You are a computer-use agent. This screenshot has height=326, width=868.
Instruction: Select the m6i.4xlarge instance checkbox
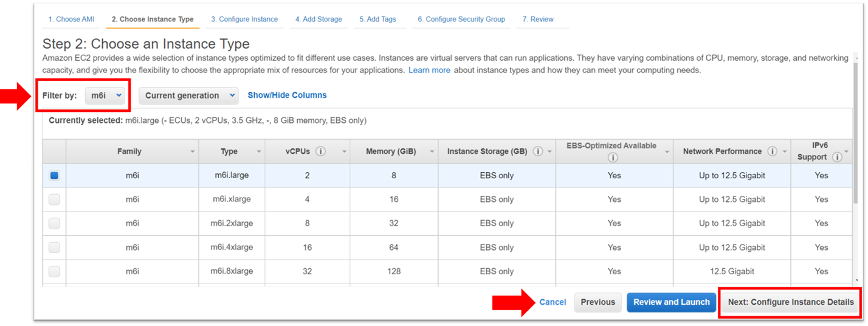pos(54,248)
